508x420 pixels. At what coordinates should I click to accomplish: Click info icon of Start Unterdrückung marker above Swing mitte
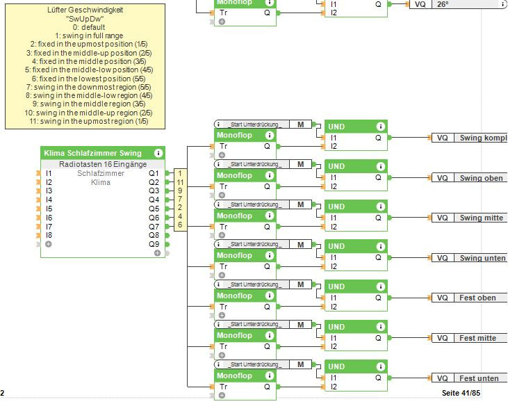[x=220, y=204]
